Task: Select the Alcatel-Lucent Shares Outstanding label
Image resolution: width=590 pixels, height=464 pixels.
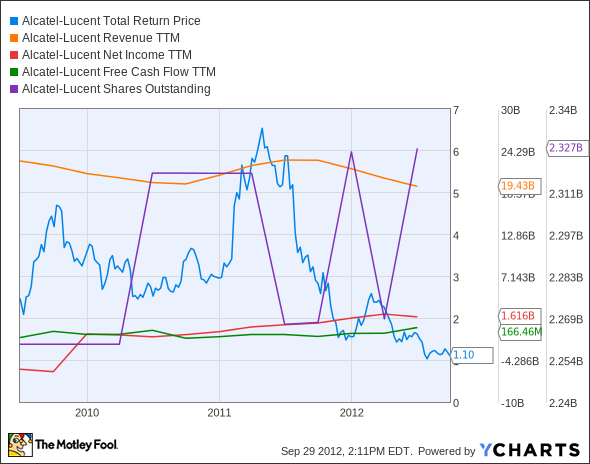Action: (116, 89)
